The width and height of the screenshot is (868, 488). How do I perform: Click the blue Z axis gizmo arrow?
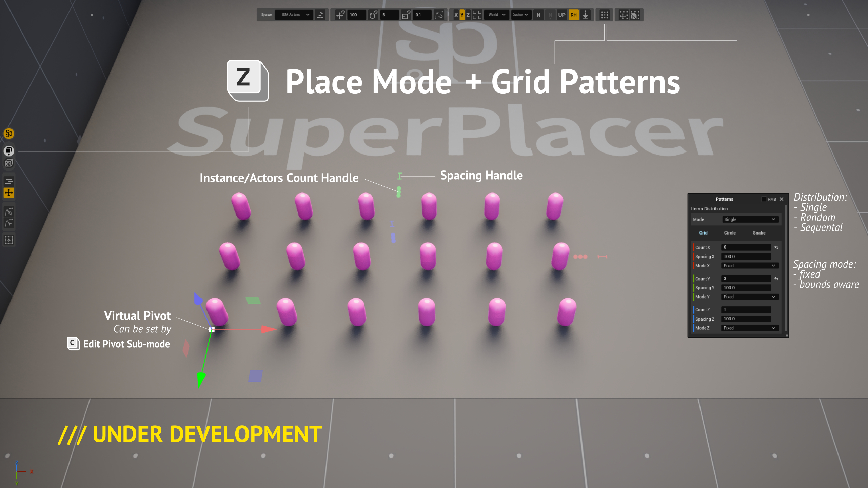(198, 299)
